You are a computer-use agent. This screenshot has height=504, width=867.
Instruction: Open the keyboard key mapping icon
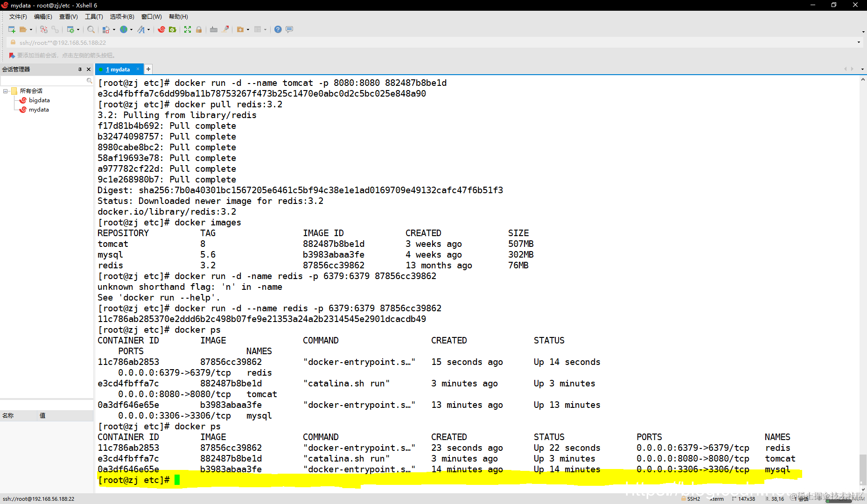click(214, 29)
